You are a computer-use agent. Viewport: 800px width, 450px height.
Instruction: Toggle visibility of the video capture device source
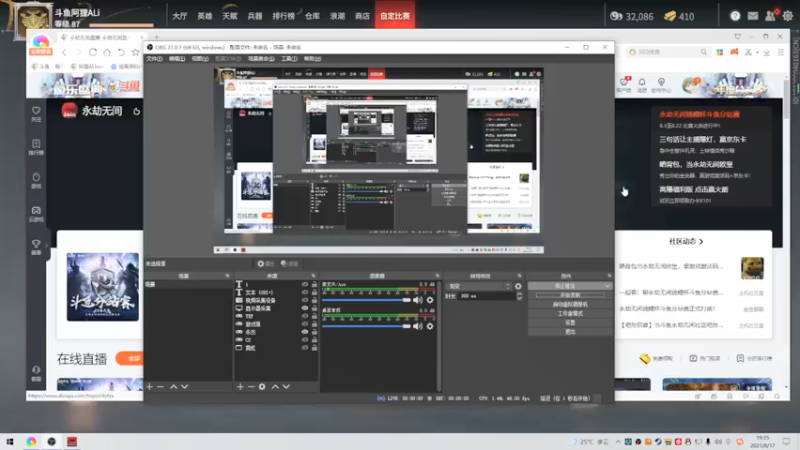point(305,300)
